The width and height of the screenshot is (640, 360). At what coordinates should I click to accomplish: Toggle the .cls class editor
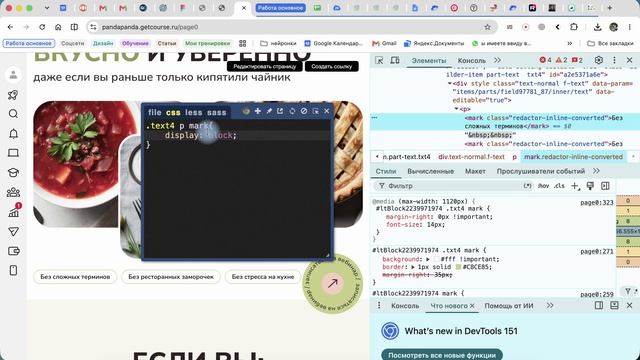point(559,186)
